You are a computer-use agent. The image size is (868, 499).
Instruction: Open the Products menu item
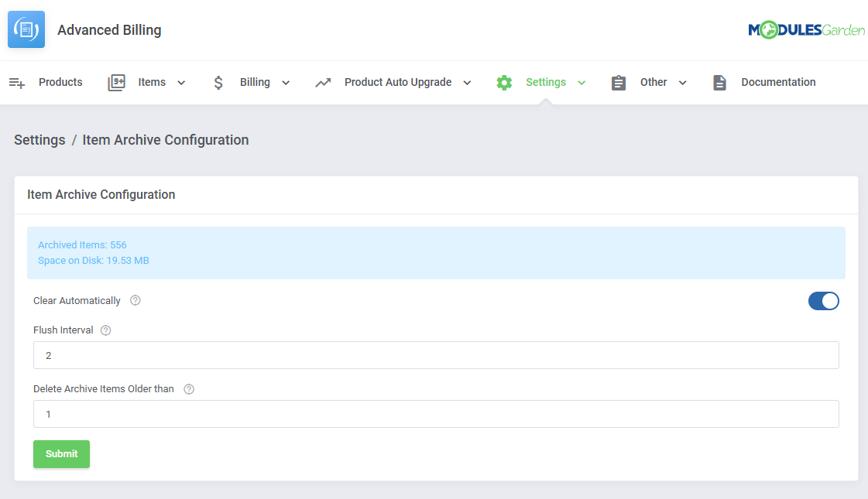click(60, 82)
